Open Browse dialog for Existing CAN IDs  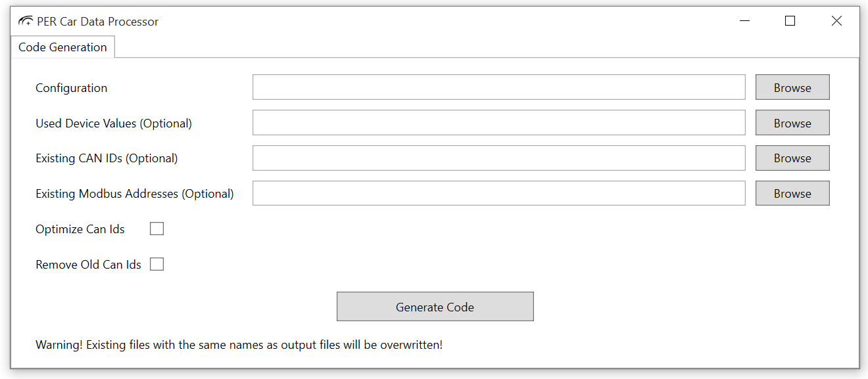click(x=792, y=158)
